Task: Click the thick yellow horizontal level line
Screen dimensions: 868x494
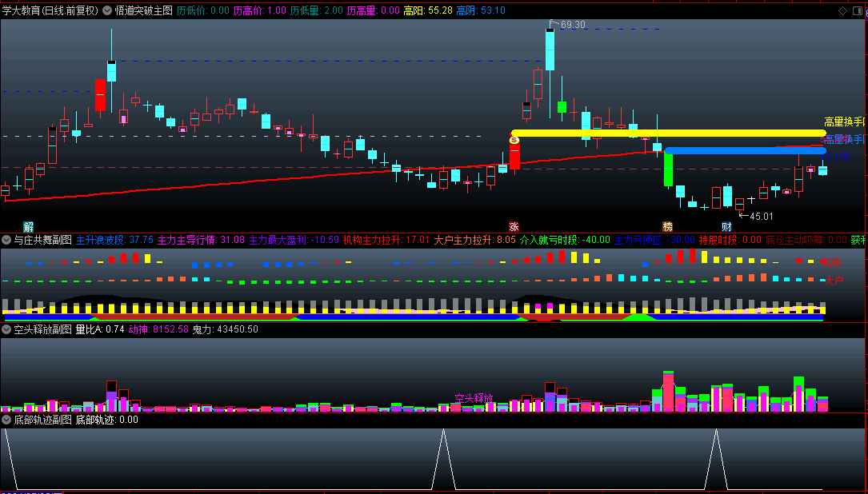Action: tap(669, 133)
